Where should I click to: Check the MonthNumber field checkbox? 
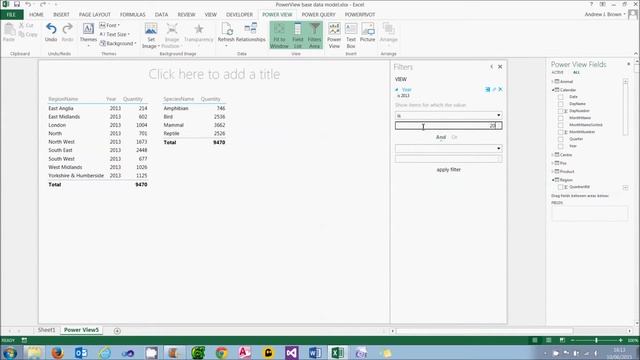(560, 132)
